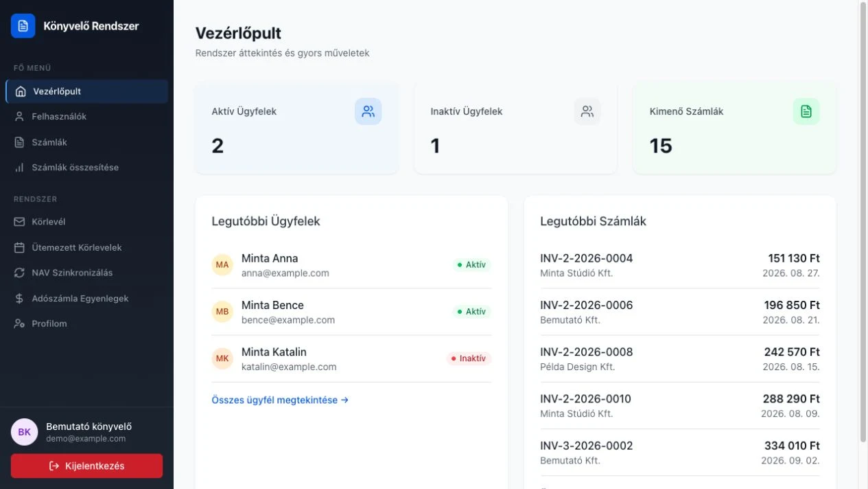Click email katalin@example.com

pos(289,366)
